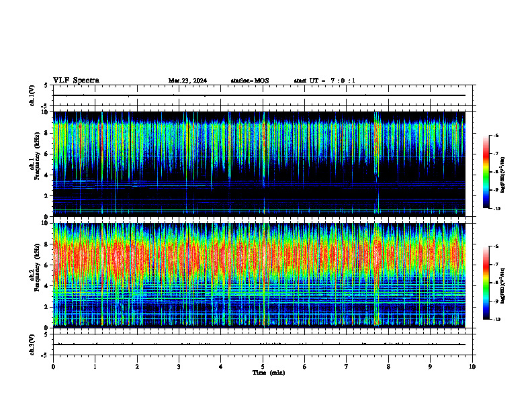Click "-6" label on ch.1 color scale
532x411 pixels.
[x=496, y=135]
